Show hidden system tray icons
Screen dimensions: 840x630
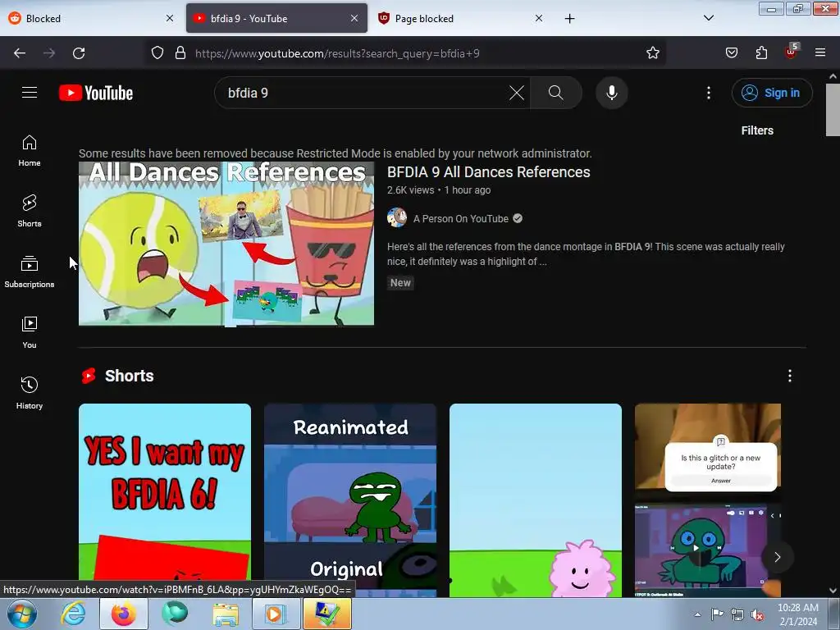[x=697, y=614]
